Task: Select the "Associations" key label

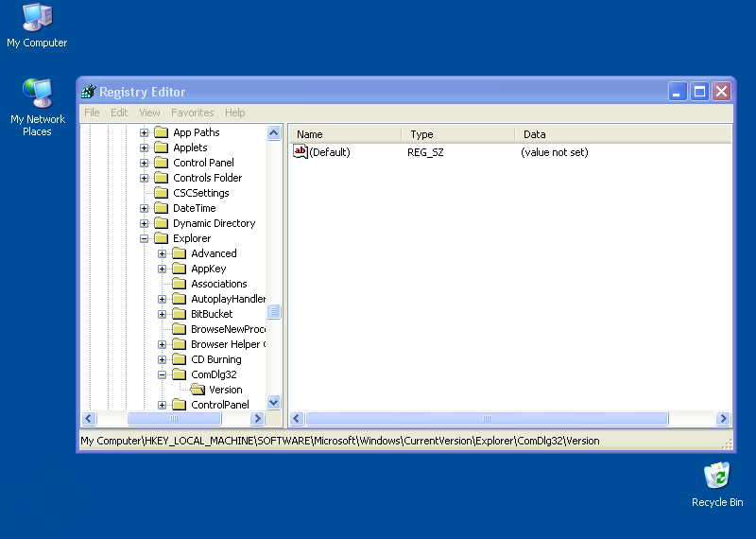Action: pyautogui.click(x=219, y=284)
